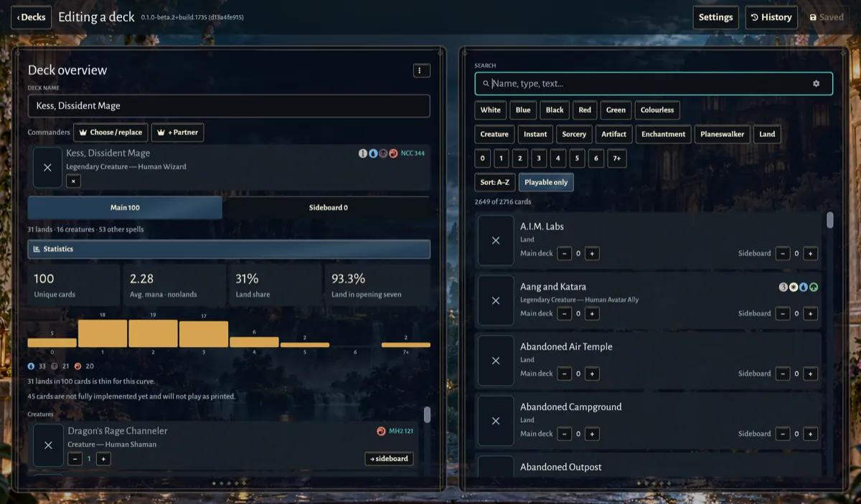Click the Abandoned Campground card thumbnail
This screenshot has height=504, width=861.
pos(496,422)
